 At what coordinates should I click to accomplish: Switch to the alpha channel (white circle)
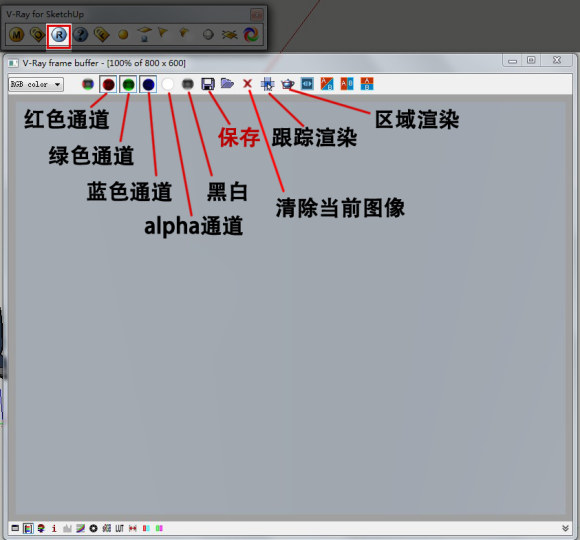[x=168, y=84]
